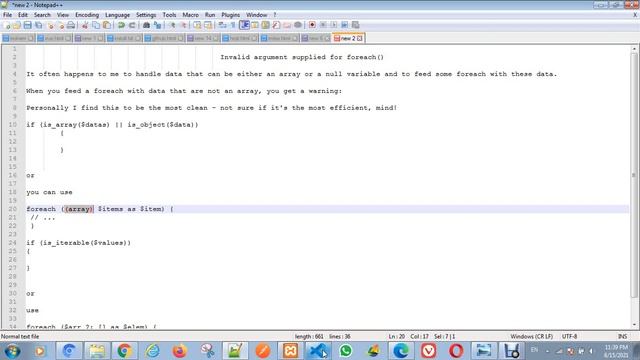Image resolution: width=640 pixels, height=360 pixels.
Task: Click the taskbar clock
Action: coord(616,351)
